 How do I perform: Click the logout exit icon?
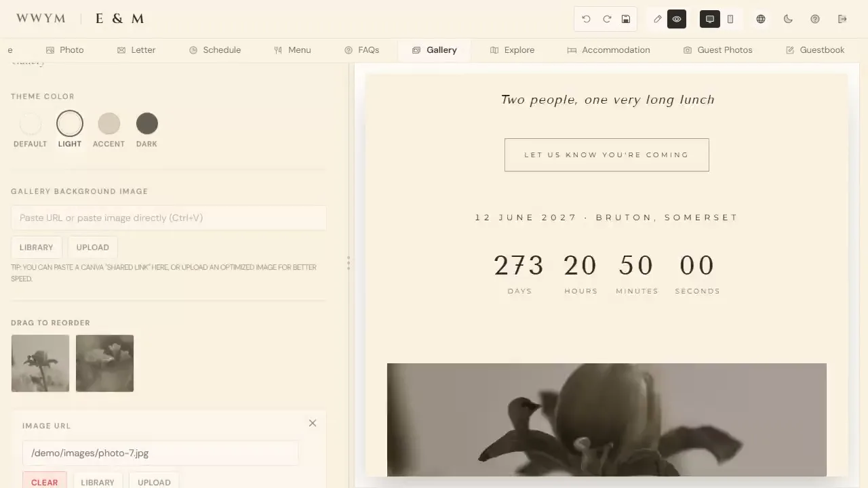[x=842, y=19]
